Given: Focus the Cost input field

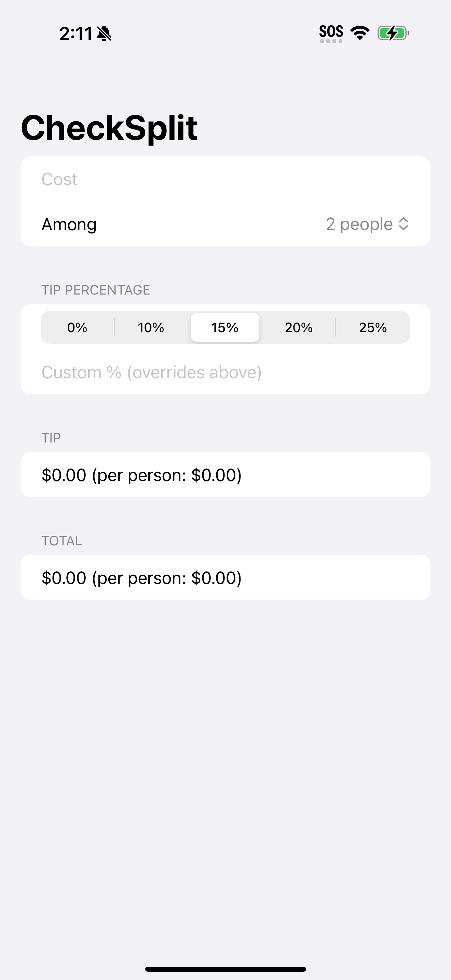Looking at the screenshot, I should point(225,179).
